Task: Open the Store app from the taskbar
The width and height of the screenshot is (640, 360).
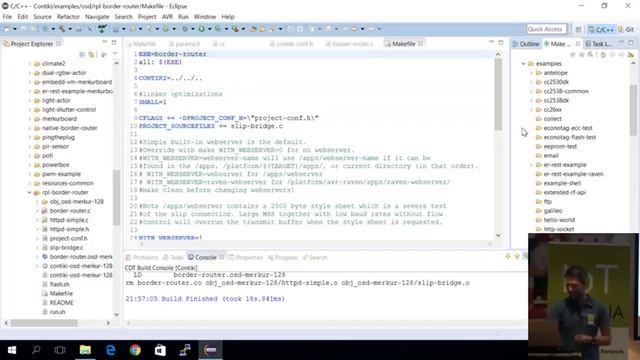Action: 160,350
